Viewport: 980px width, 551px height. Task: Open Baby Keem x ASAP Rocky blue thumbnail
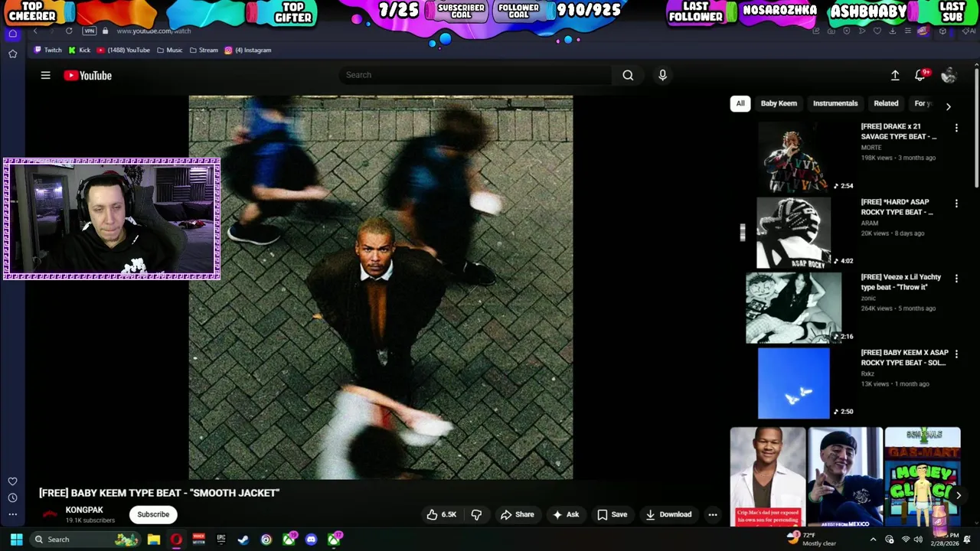pyautogui.click(x=793, y=383)
